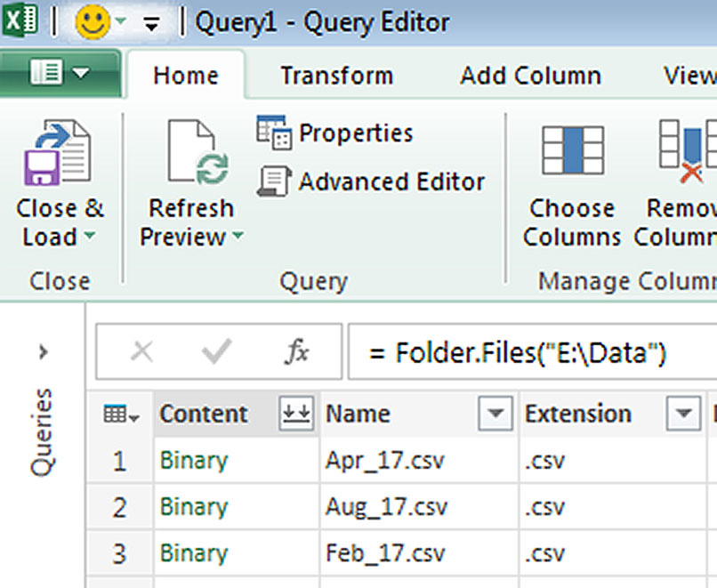Click the fx formula icon
The width and height of the screenshot is (717, 588).
[x=296, y=353]
